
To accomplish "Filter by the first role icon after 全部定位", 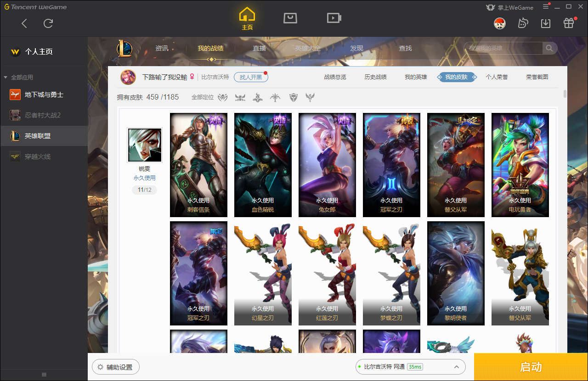I will (223, 97).
